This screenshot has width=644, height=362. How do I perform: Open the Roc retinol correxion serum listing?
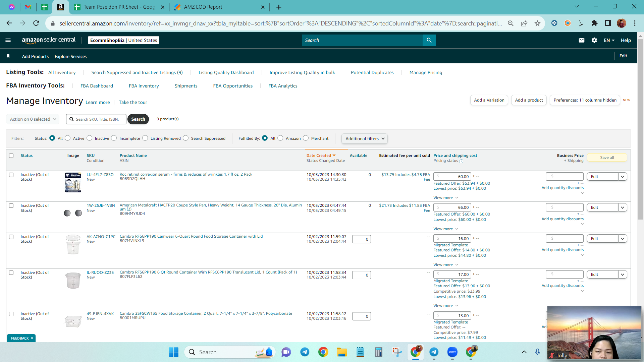(x=186, y=174)
